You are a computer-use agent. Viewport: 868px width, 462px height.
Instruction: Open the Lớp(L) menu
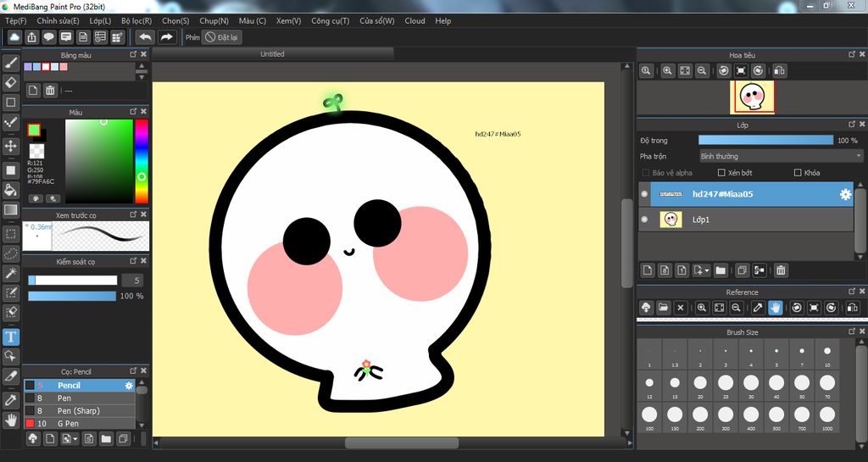tap(100, 20)
